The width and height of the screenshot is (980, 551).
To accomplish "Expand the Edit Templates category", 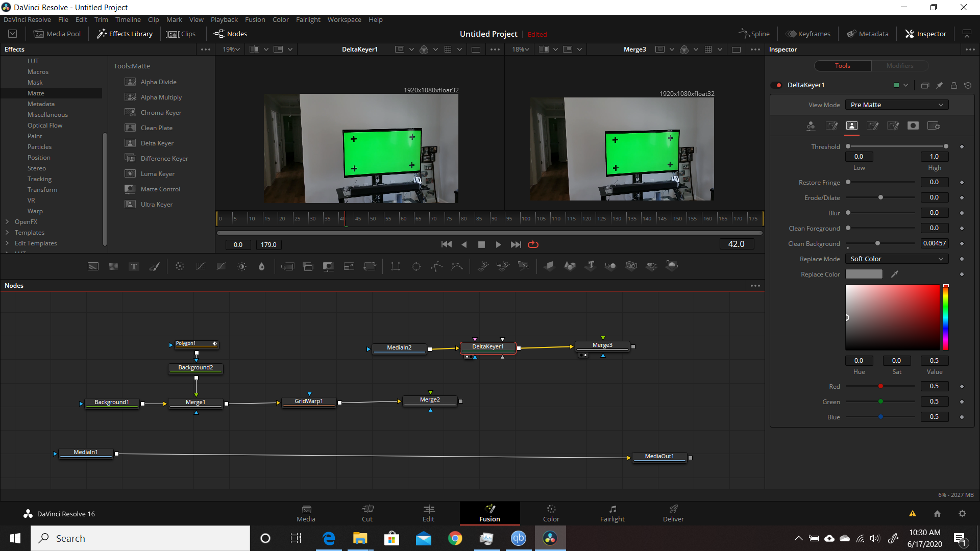I will click(x=7, y=243).
